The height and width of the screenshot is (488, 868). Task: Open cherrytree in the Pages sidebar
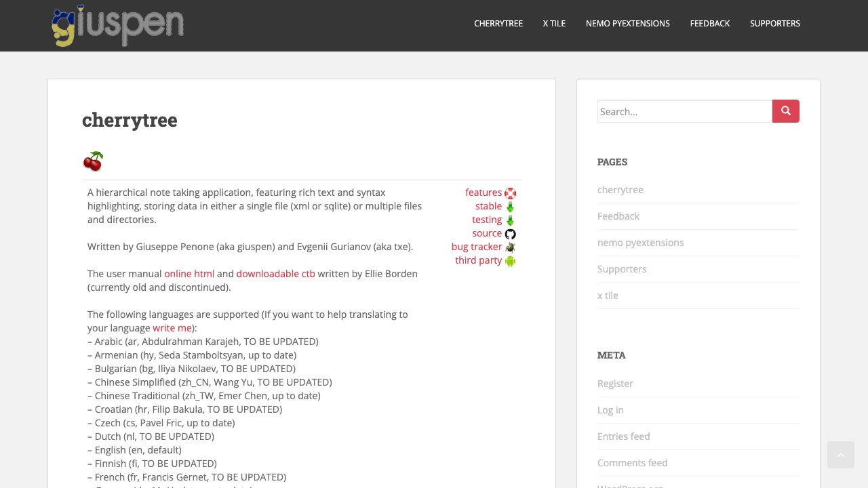620,190
